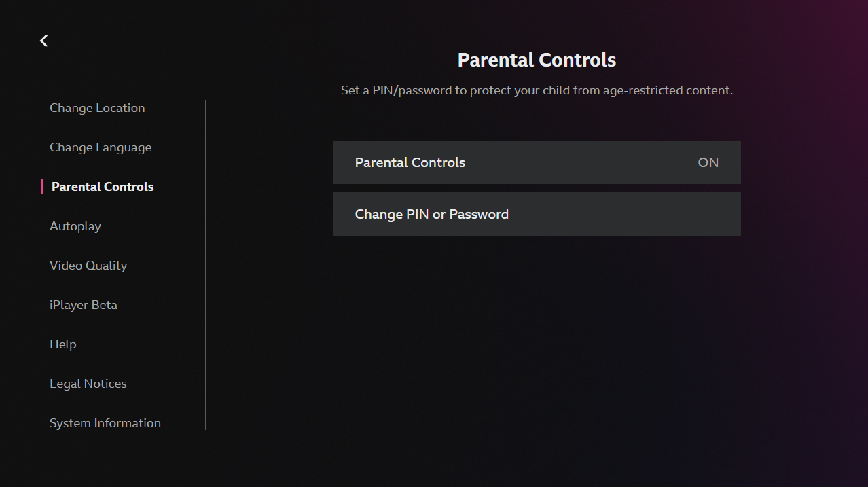Click the back chevron to exit settings
The width and height of the screenshot is (868, 487).
[43, 41]
